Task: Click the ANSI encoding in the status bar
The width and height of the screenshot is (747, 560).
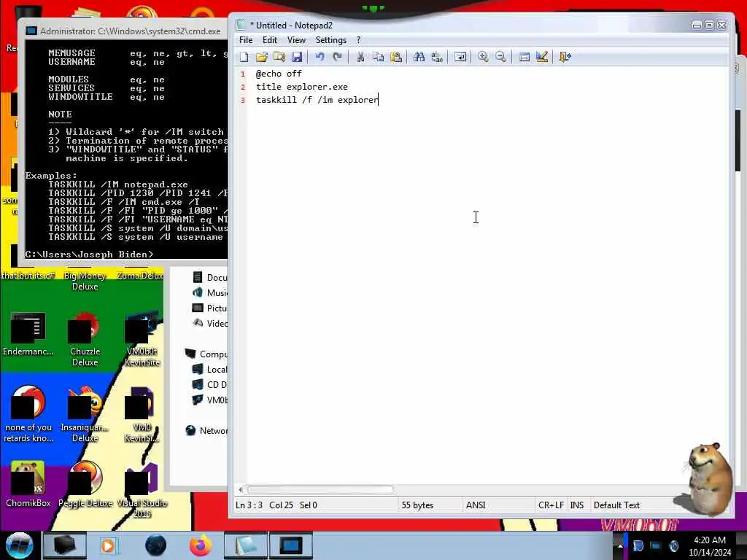Action: point(476,505)
